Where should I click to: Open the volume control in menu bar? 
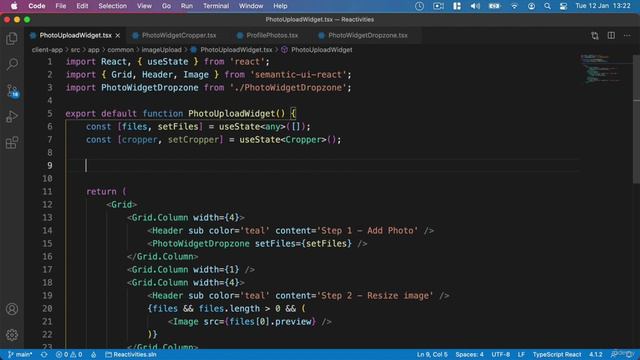(475, 6)
